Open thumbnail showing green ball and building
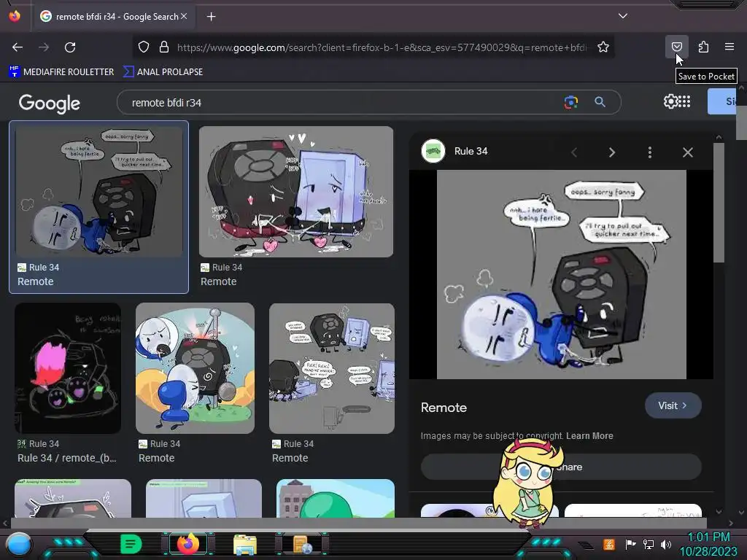Image resolution: width=747 pixels, height=560 pixels. coord(336,498)
